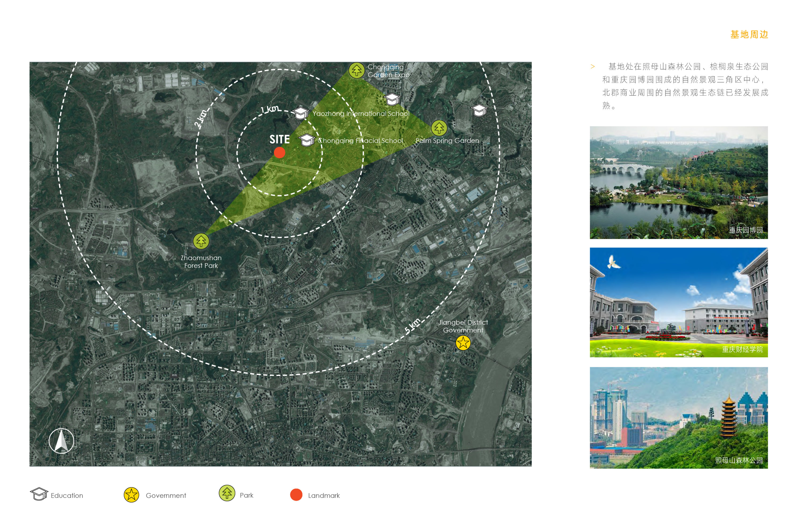
Task: Click the Zhaomushan Forest Park tree icon
Action: [201, 241]
